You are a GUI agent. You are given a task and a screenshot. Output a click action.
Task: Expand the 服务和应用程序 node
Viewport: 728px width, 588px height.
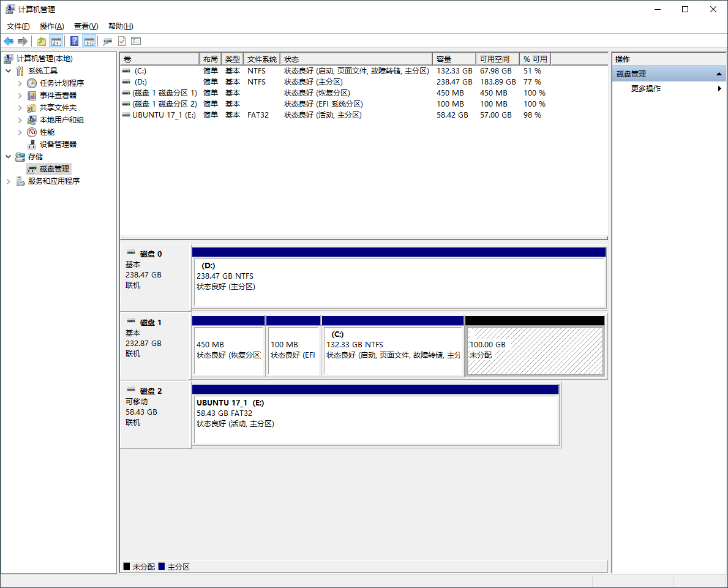(x=9, y=181)
